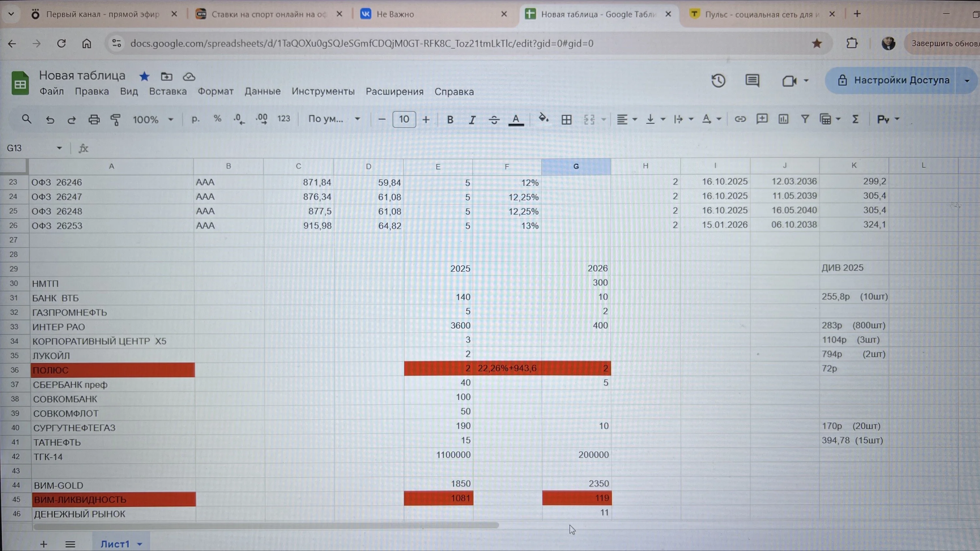The height and width of the screenshot is (551, 980).
Task: Open horizontal alignment dropdown
Action: tap(627, 119)
